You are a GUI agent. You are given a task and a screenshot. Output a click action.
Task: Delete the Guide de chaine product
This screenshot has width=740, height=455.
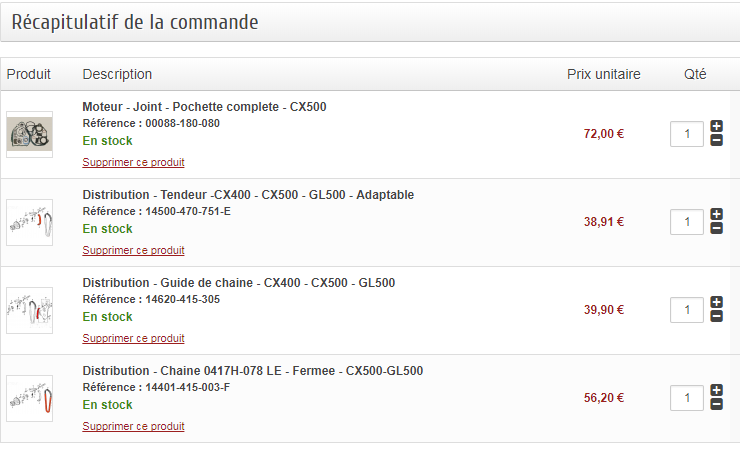[133, 338]
